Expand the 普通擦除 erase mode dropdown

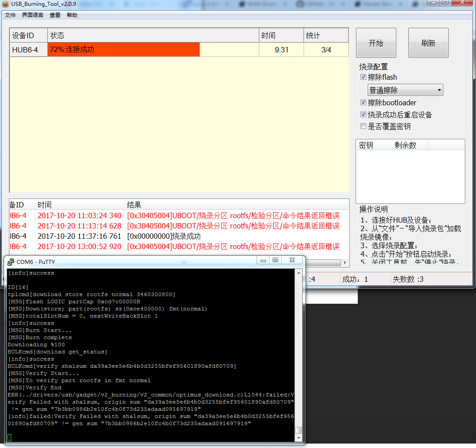click(x=439, y=90)
